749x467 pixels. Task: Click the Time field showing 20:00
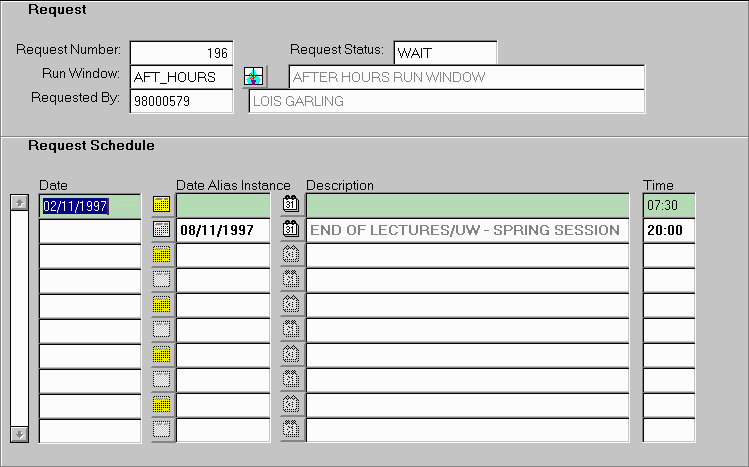click(x=668, y=230)
